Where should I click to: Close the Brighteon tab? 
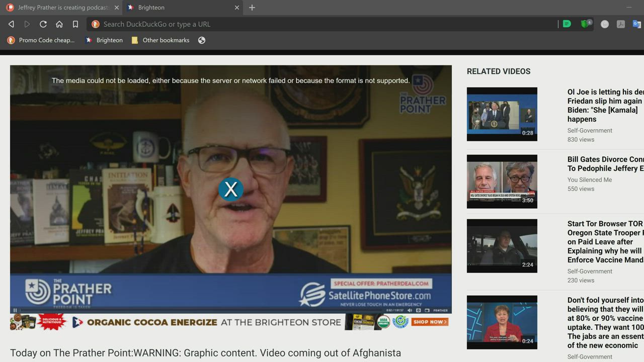point(237,8)
